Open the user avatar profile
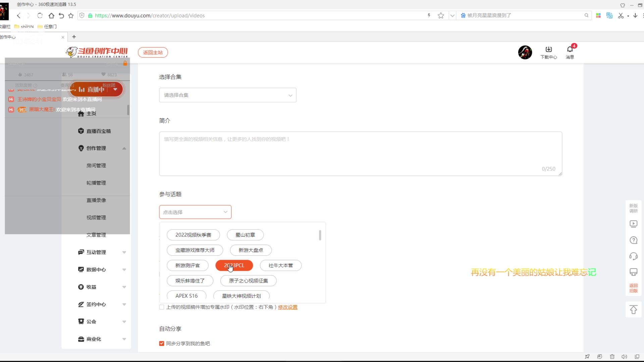Screen dimensions: 644x362 (x=525, y=53)
